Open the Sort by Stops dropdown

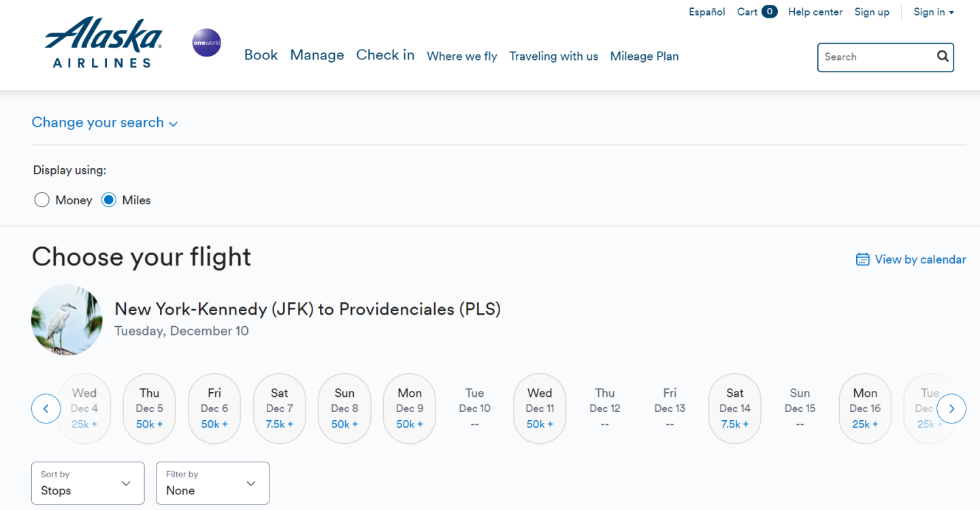(88, 483)
